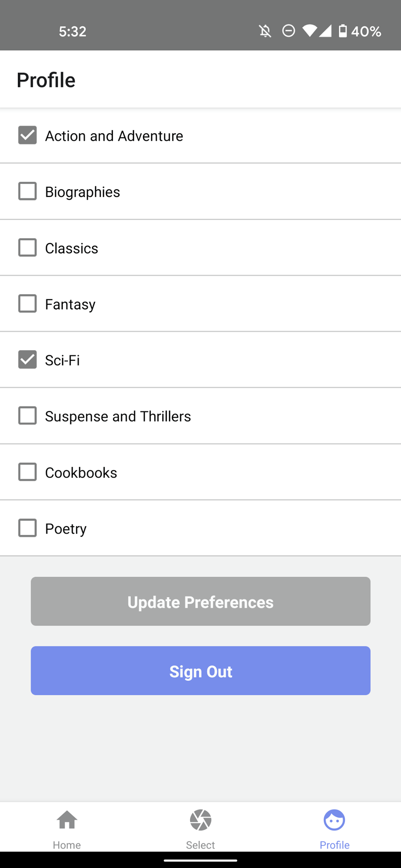Open the Select shutter icon
The height and width of the screenshot is (868, 401).
201,820
